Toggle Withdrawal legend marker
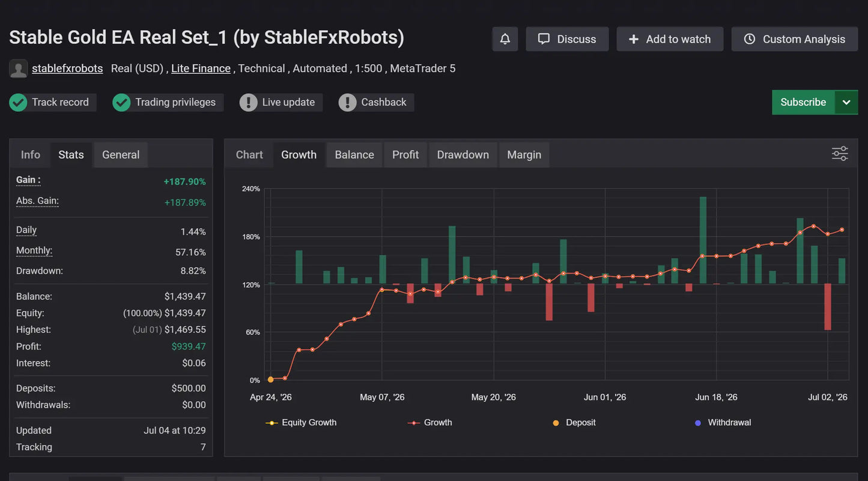This screenshot has width=868, height=481. click(x=723, y=423)
